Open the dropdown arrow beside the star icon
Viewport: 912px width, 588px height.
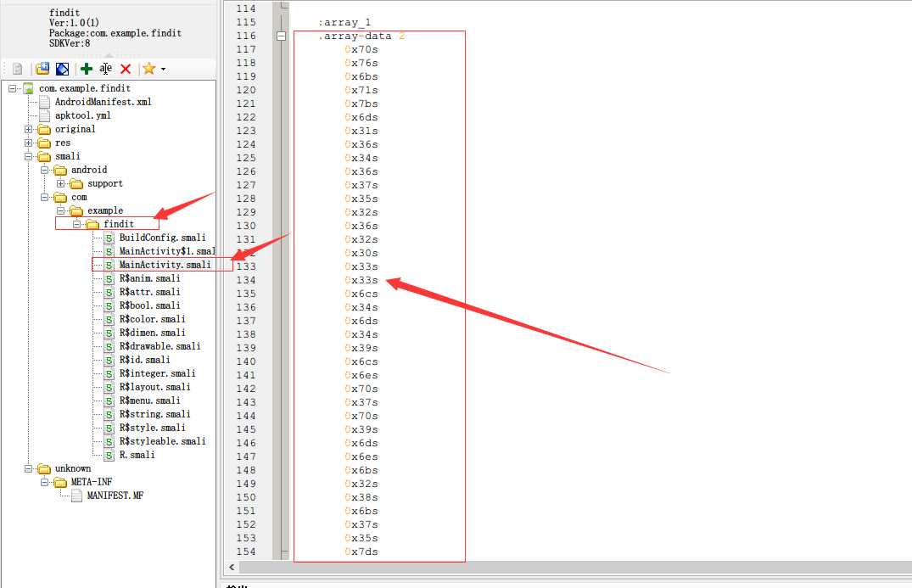[x=164, y=70]
